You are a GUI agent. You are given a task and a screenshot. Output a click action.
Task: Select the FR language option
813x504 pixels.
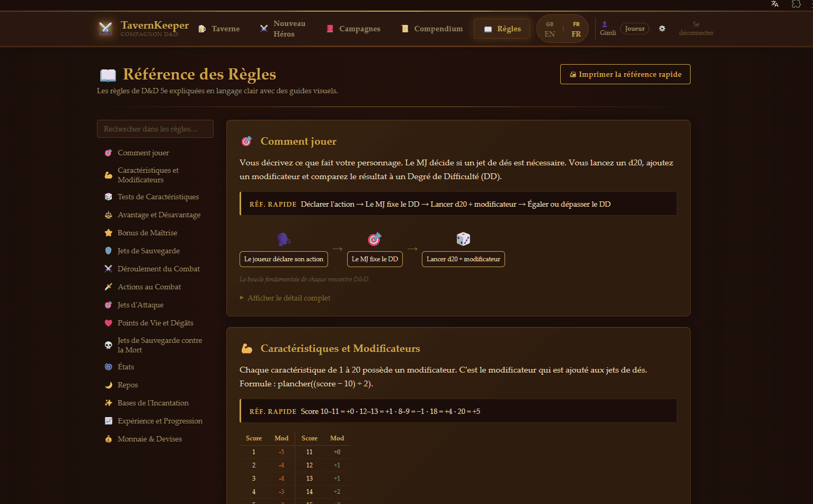coord(576,29)
